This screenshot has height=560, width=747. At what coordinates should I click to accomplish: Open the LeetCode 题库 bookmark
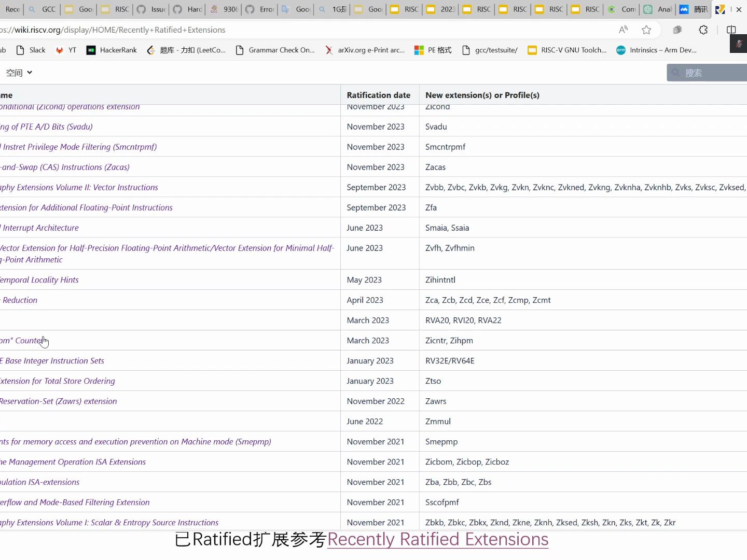[186, 50]
